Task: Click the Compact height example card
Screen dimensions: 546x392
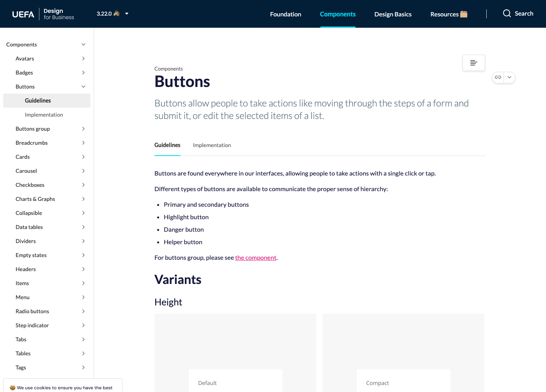Action: click(x=403, y=353)
